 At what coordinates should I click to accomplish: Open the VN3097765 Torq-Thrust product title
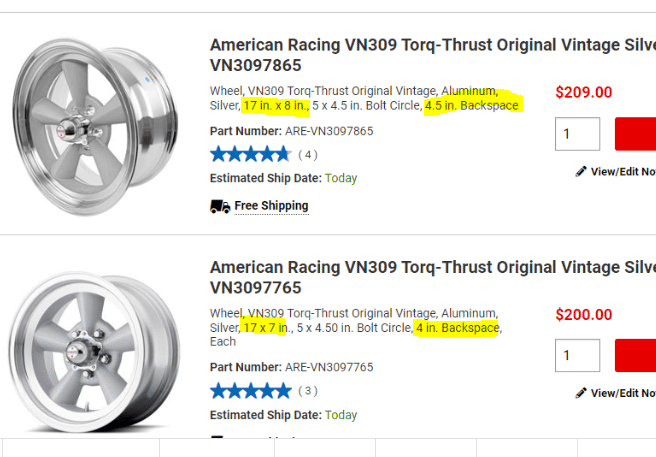pos(432,277)
